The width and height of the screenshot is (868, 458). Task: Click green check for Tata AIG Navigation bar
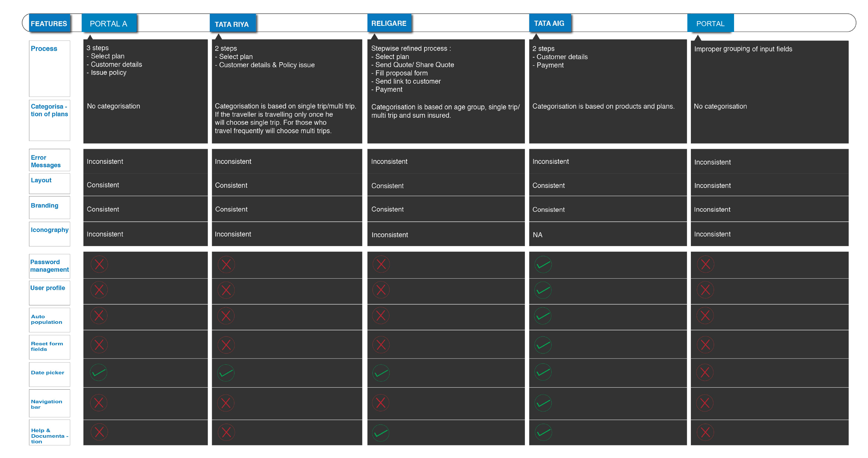pyautogui.click(x=543, y=403)
